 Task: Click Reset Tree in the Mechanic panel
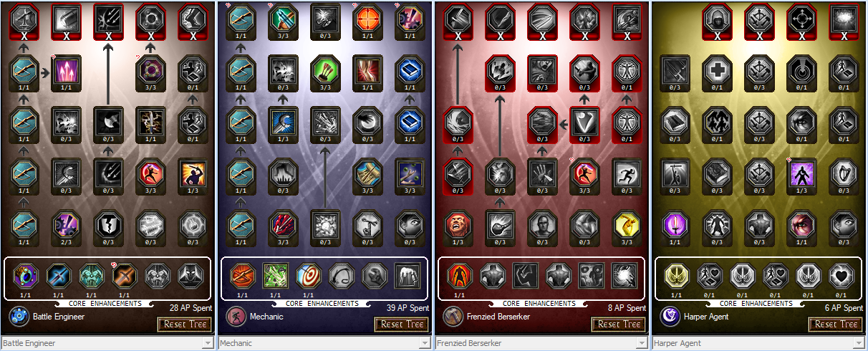click(x=401, y=324)
